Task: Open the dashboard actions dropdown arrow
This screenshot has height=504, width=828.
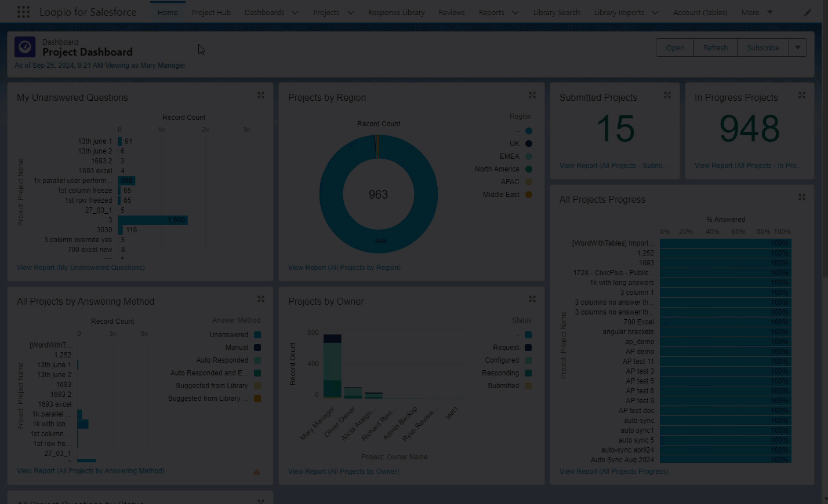Action: tap(798, 48)
